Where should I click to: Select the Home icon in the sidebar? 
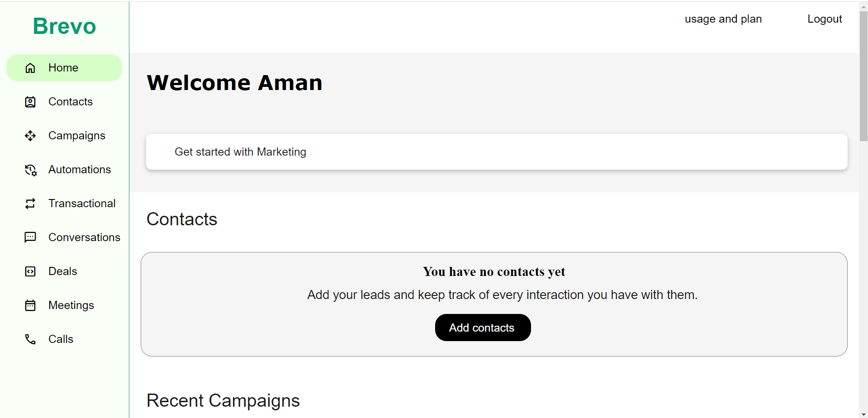click(30, 67)
